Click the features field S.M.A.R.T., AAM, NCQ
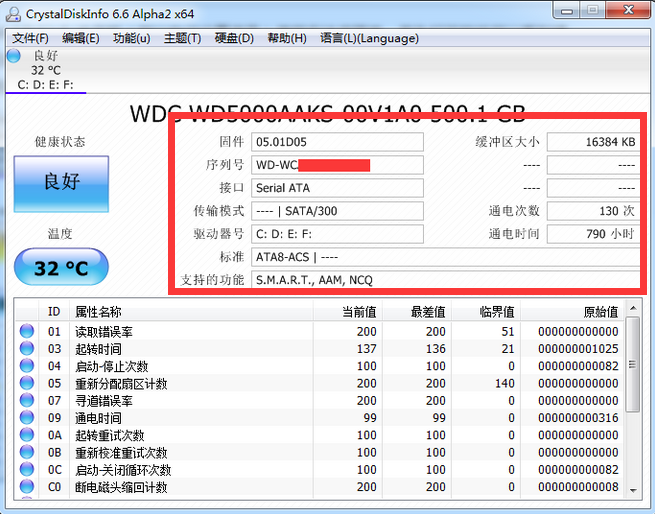The width and height of the screenshot is (655, 514). tap(445, 280)
